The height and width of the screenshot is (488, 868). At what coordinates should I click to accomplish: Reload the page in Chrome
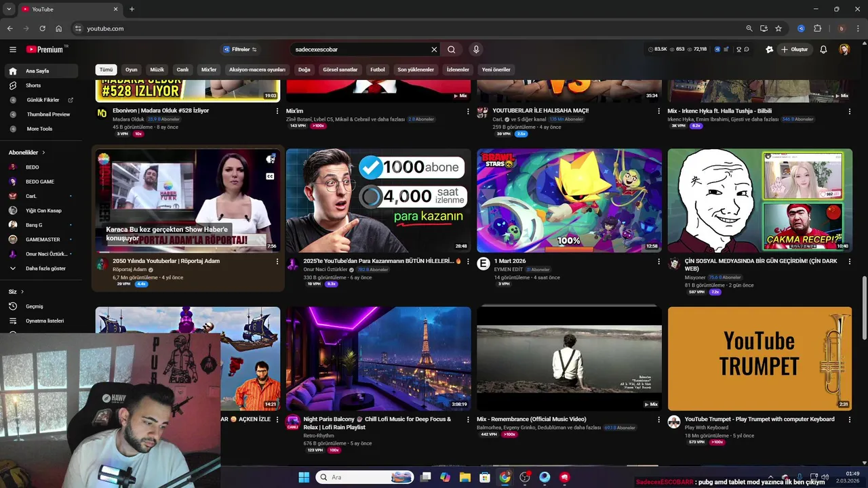[x=42, y=28]
